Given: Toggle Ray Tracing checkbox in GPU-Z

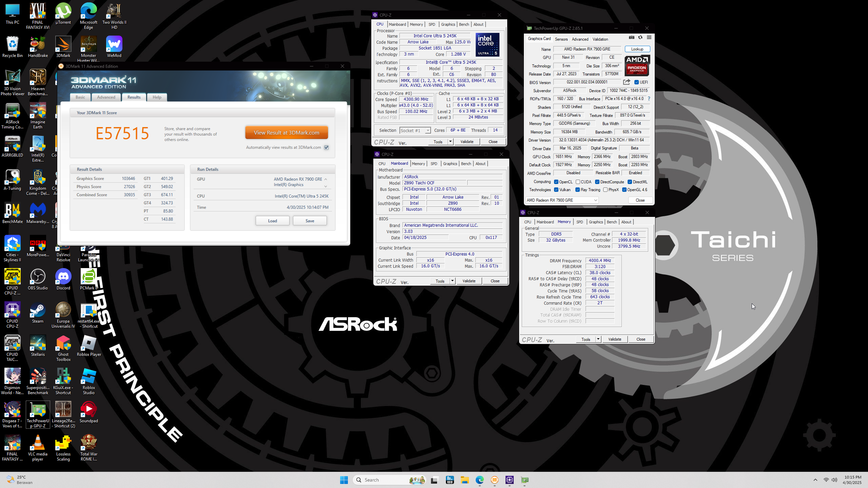Looking at the screenshot, I should coord(577,190).
